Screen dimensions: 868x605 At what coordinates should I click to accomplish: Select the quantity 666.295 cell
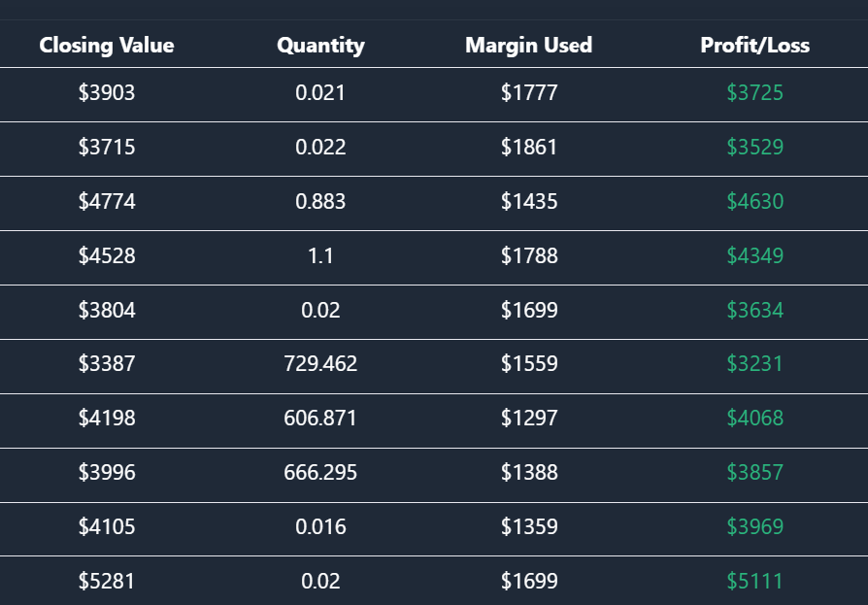pos(320,473)
